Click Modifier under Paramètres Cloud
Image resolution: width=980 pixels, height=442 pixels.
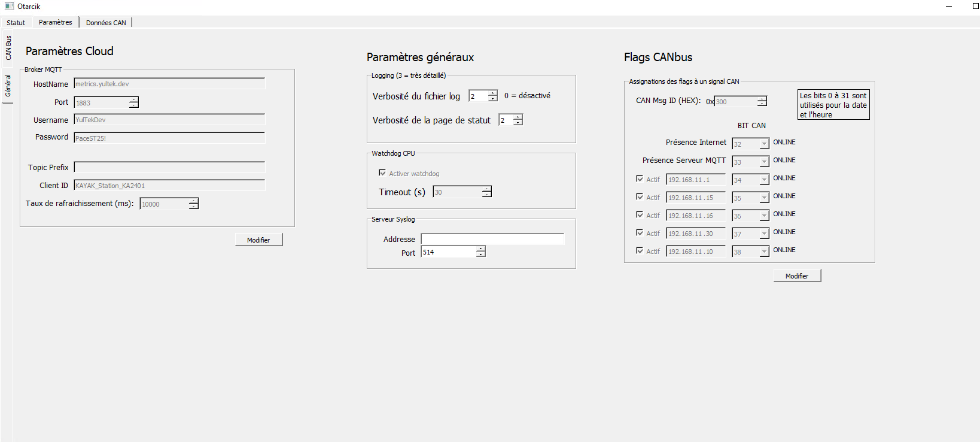coord(258,240)
